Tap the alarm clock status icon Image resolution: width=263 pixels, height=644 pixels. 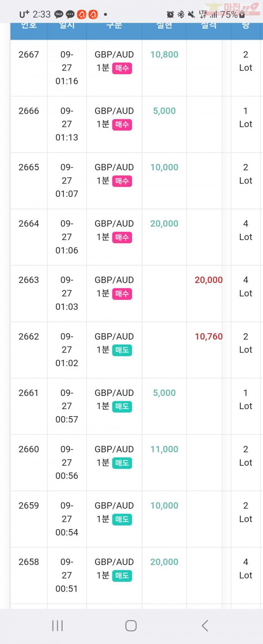(x=170, y=14)
